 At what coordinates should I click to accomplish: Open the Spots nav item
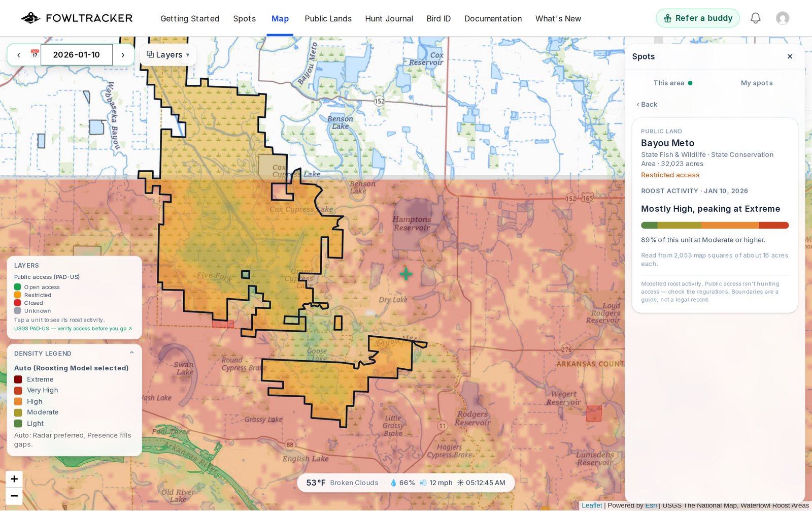(x=244, y=19)
